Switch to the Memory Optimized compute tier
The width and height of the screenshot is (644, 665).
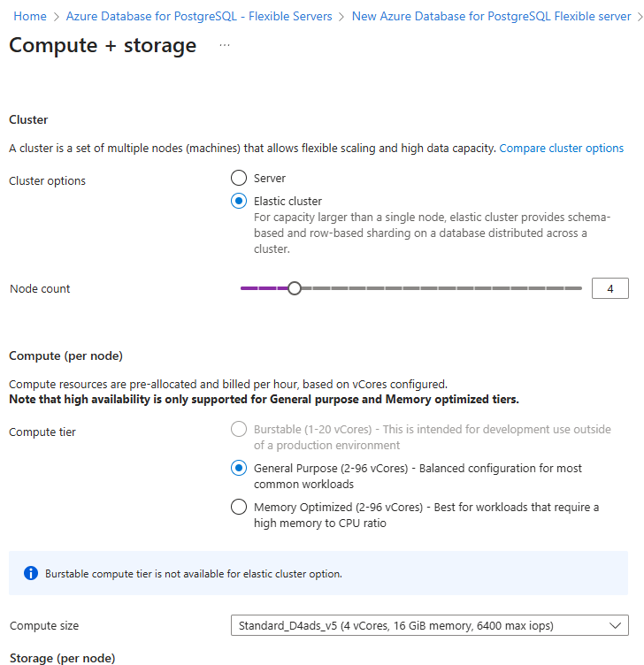point(238,507)
